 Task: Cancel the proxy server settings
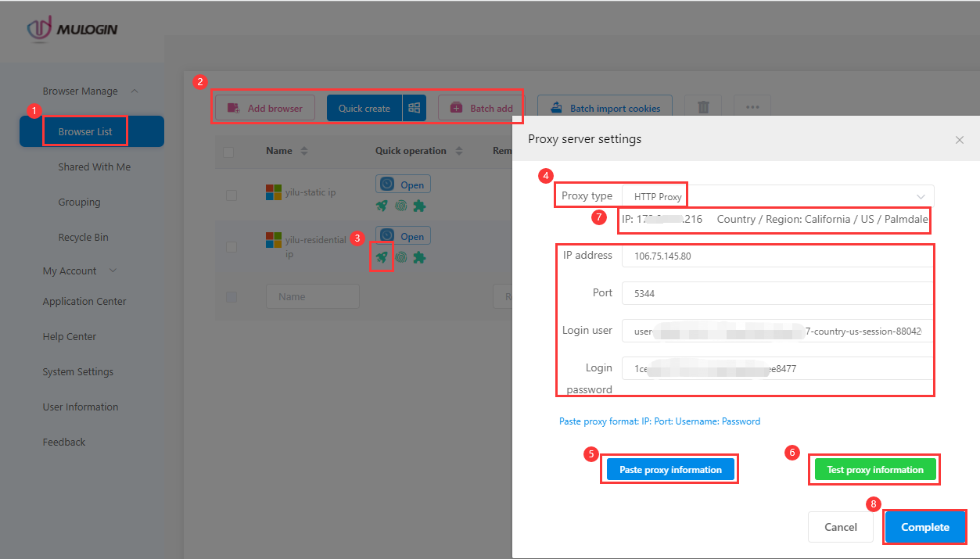[841, 527]
